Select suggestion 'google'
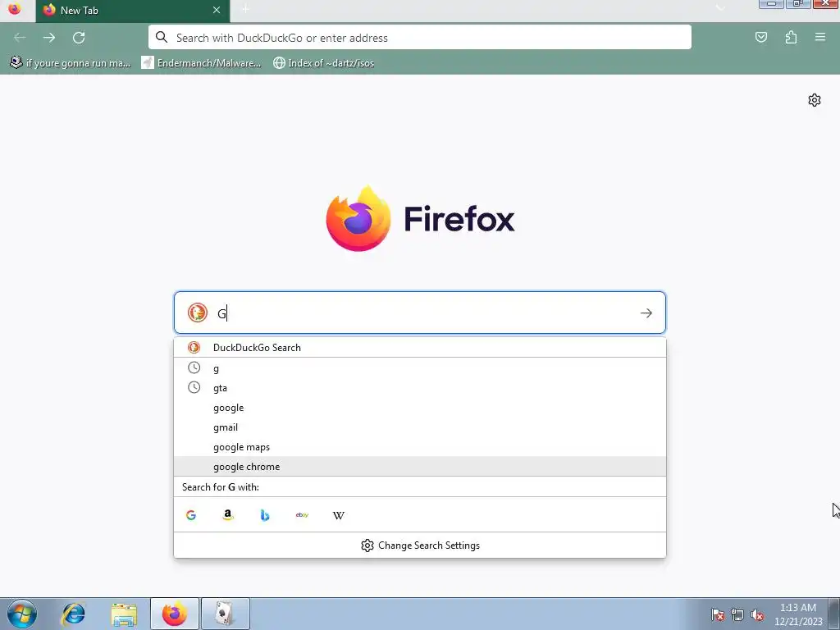 coord(419,408)
